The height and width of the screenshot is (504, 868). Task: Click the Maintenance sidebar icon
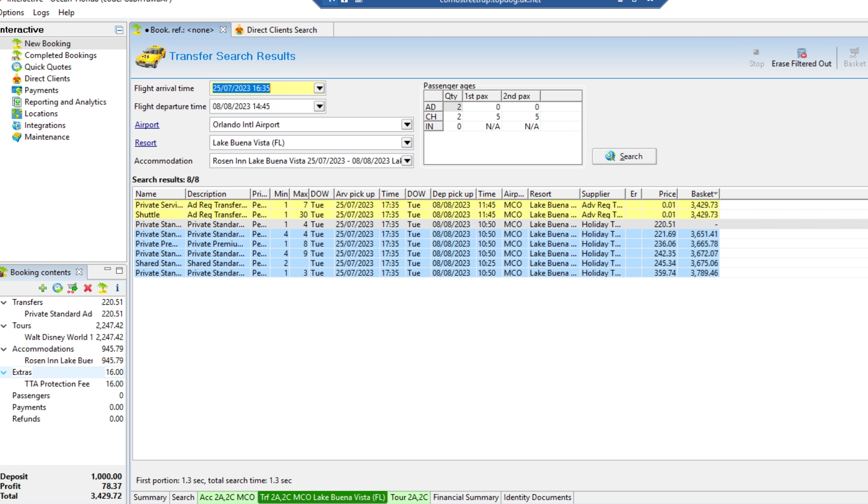coord(17,137)
